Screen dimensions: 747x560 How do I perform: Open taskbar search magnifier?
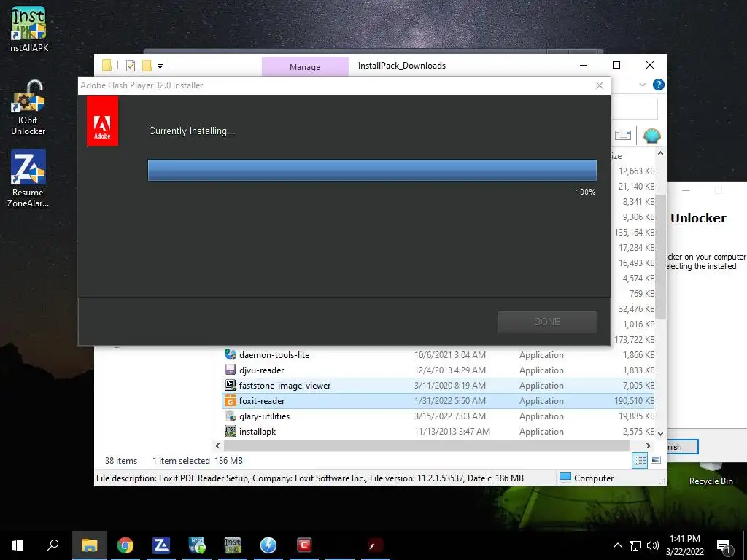pyautogui.click(x=53, y=545)
